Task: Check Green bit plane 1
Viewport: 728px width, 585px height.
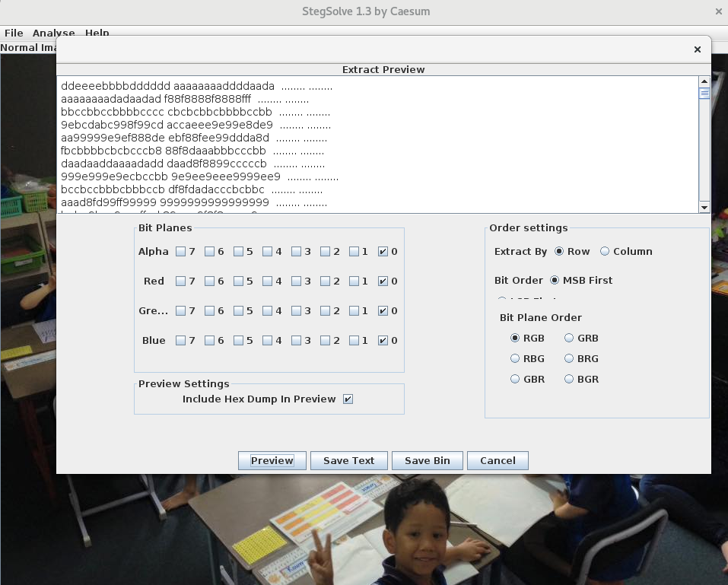Action: (x=354, y=311)
